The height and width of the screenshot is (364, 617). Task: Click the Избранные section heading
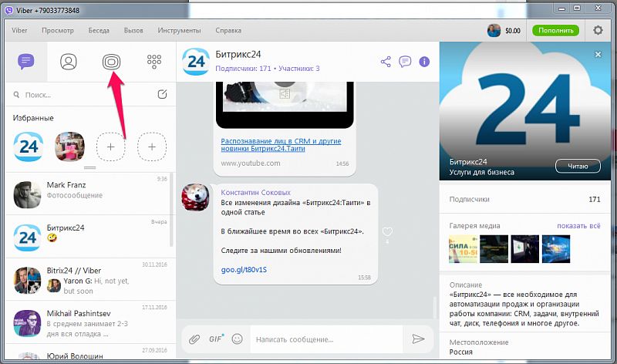(x=33, y=118)
